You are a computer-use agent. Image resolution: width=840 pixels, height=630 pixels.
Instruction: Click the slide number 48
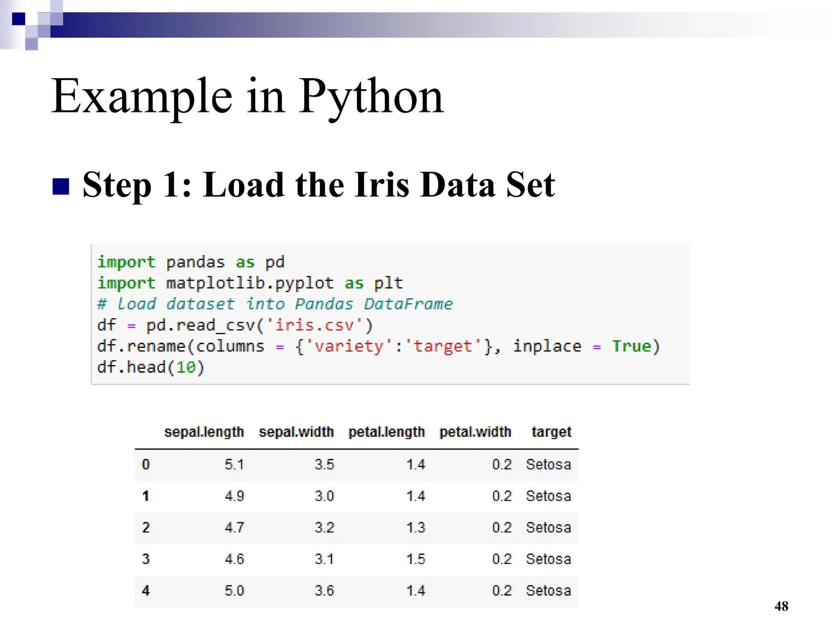tap(781, 606)
